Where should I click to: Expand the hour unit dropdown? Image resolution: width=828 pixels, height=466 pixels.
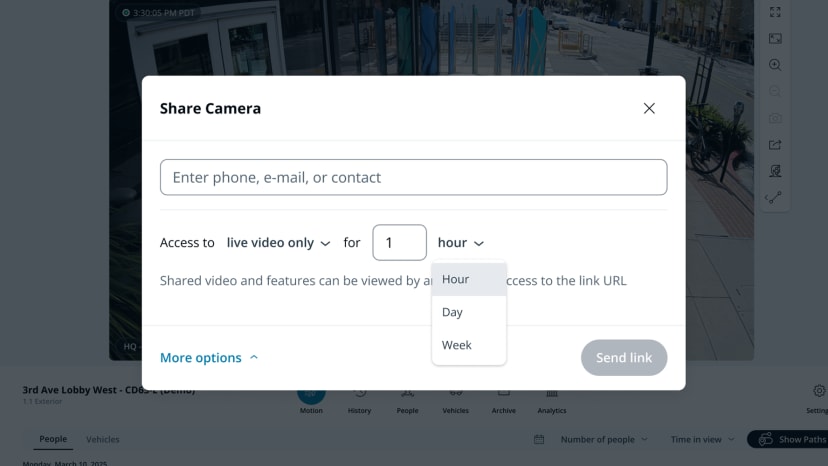pos(461,243)
